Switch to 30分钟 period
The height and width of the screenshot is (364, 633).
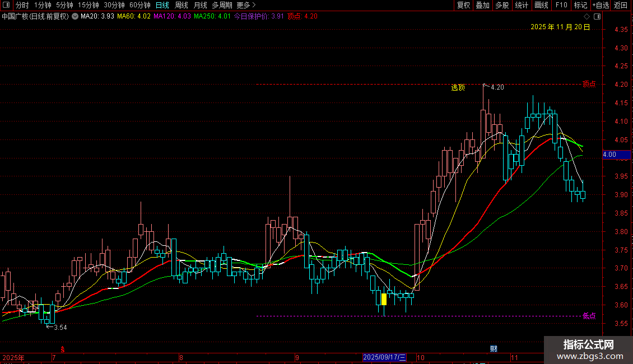[114, 5]
